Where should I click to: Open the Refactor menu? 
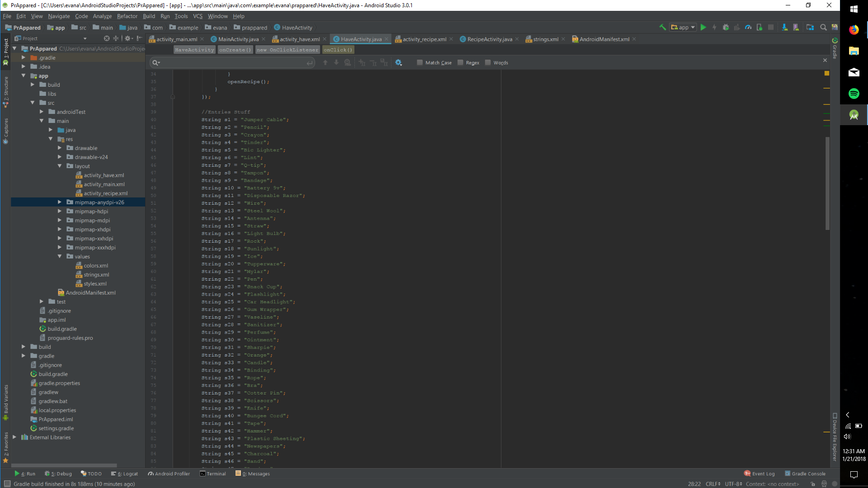click(127, 16)
